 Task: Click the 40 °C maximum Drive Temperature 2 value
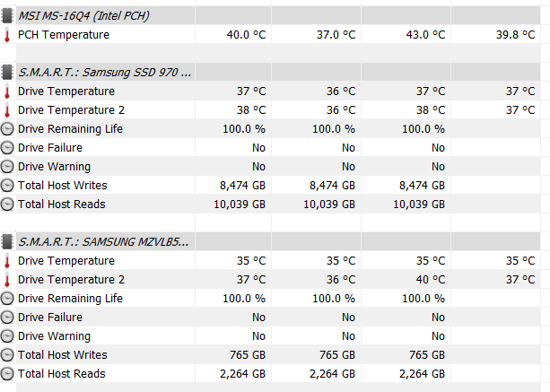click(431, 280)
